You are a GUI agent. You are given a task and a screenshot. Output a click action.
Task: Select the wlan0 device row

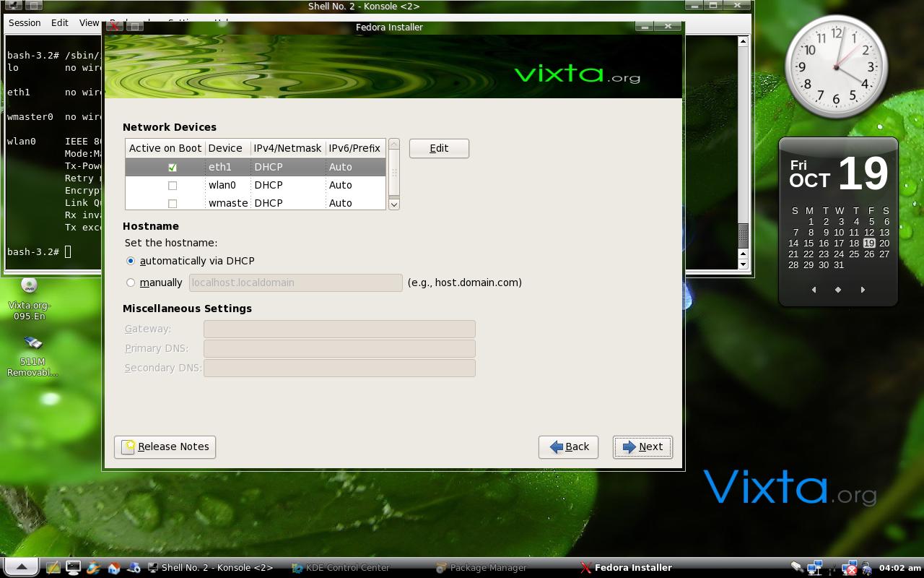256,185
